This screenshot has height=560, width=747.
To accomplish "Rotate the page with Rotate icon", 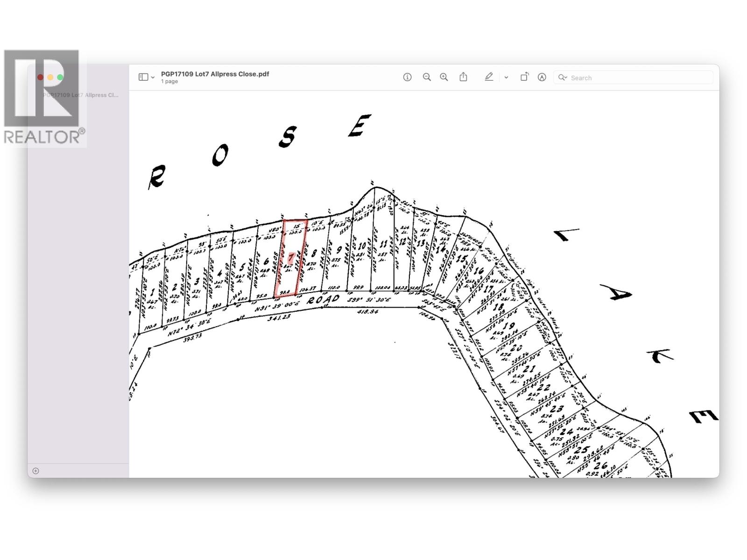I will (524, 77).
